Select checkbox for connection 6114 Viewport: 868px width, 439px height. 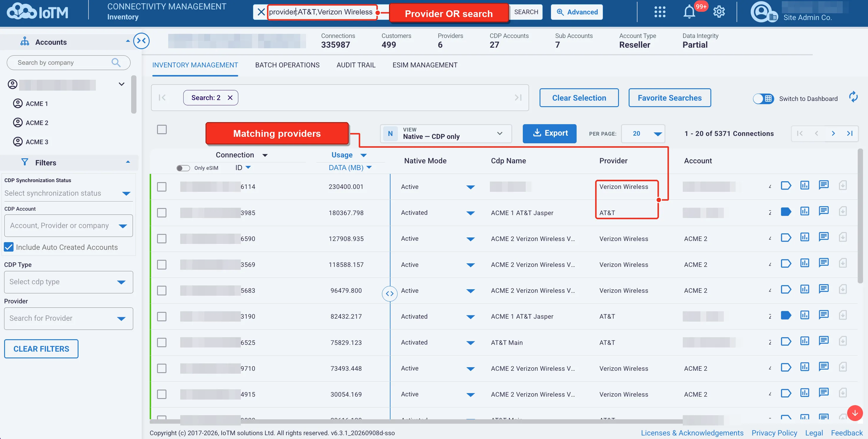[x=162, y=187]
